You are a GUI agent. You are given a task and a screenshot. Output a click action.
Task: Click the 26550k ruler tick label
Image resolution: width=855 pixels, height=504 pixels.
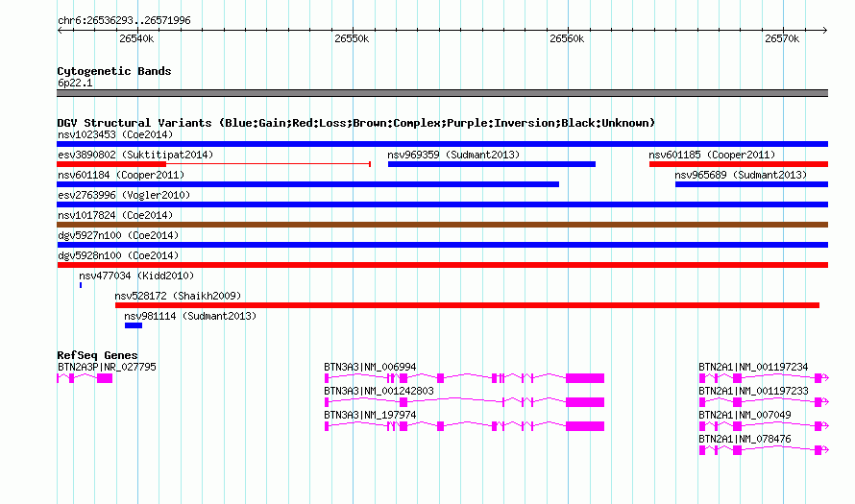[352, 38]
